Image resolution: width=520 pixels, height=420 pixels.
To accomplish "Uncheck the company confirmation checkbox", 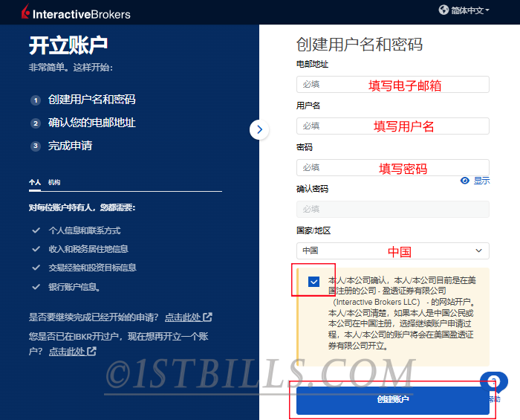I will point(314,282).
